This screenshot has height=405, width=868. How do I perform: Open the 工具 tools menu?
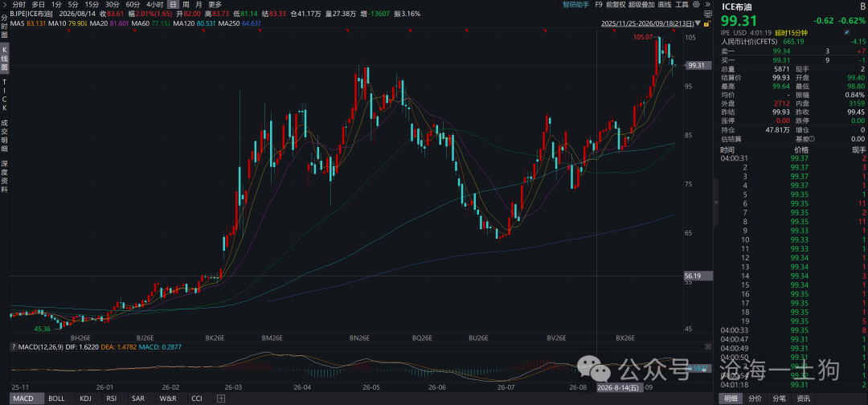pos(682,4)
